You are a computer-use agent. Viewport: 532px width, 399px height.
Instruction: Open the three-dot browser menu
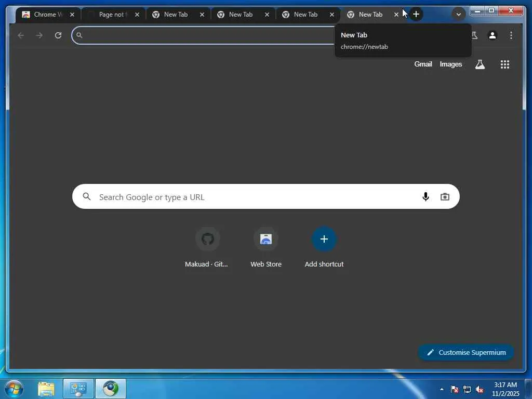511,35
